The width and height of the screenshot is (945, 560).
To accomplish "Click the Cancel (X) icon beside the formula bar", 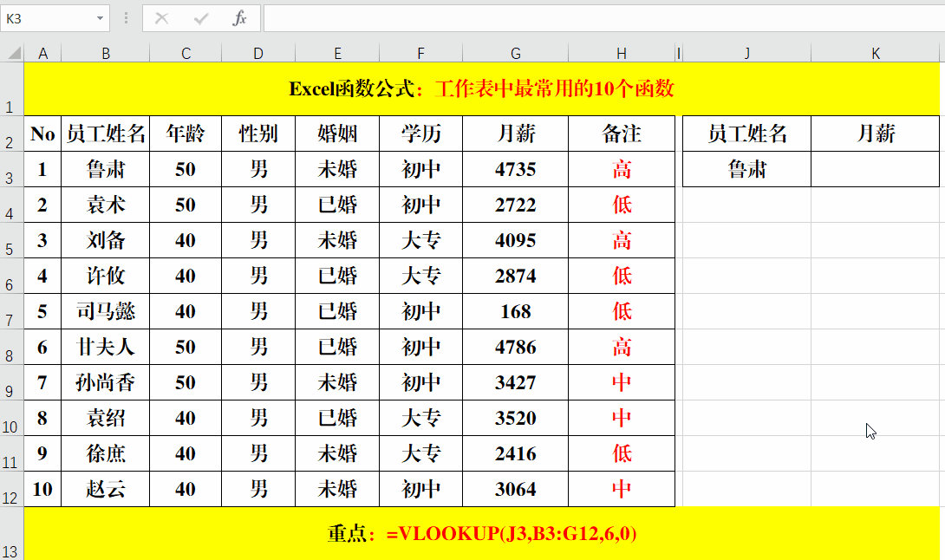I will click(161, 18).
